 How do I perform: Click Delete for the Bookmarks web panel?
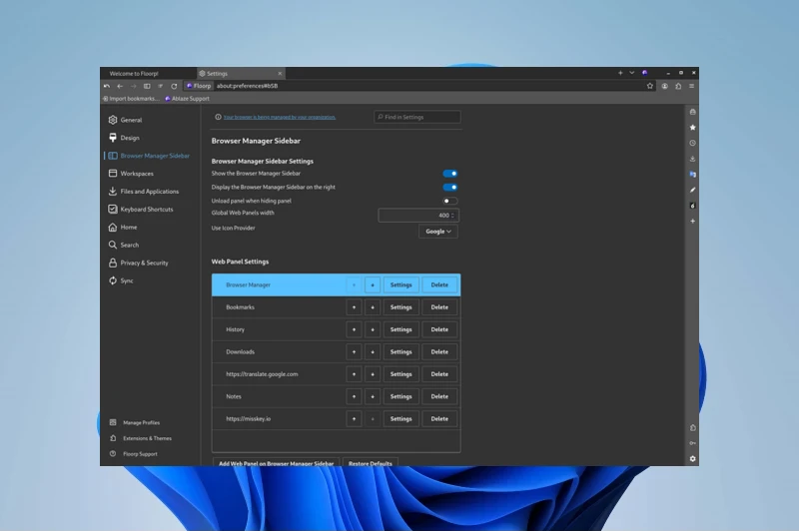point(439,307)
